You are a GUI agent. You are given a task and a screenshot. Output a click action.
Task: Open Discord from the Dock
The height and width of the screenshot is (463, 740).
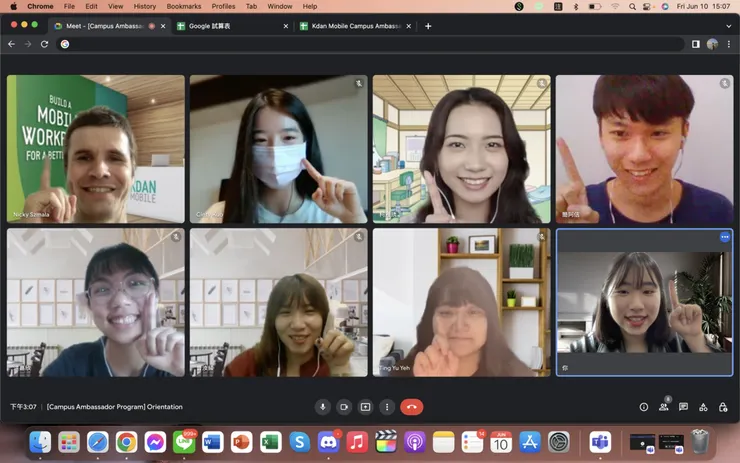tap(328, 442)
